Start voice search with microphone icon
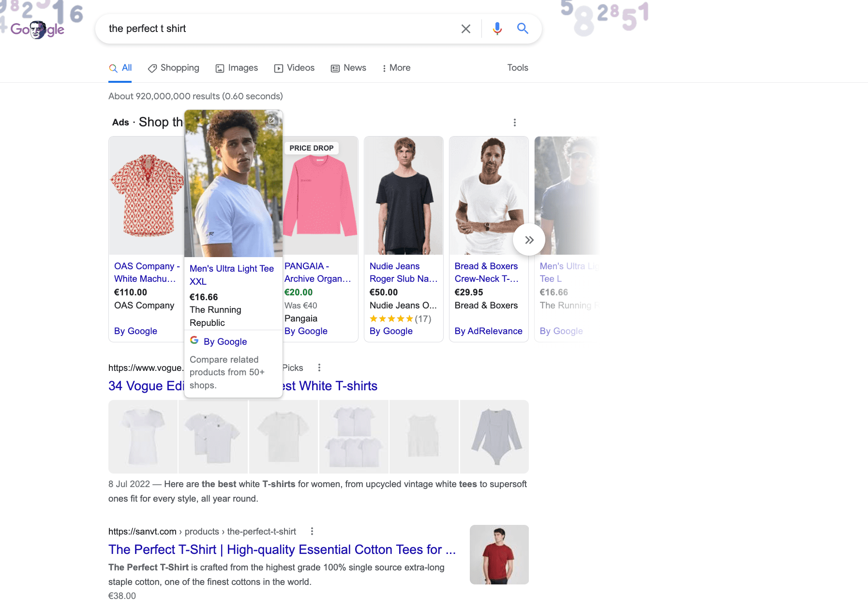Viewport: 868px width, 613px height. click(497, 29)
